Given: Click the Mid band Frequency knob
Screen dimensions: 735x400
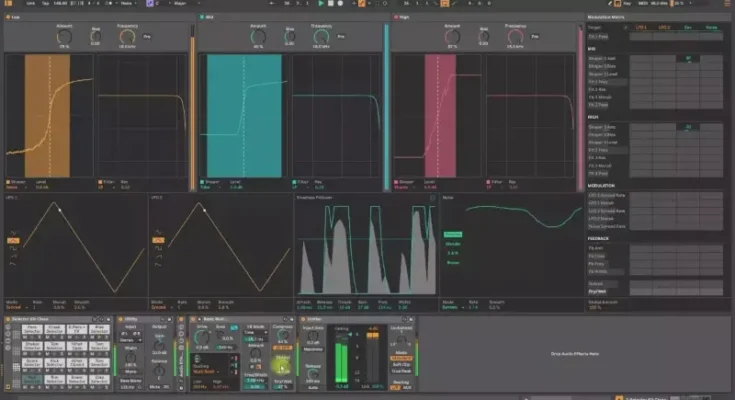Looking at the screenshot, I should 322,37.
